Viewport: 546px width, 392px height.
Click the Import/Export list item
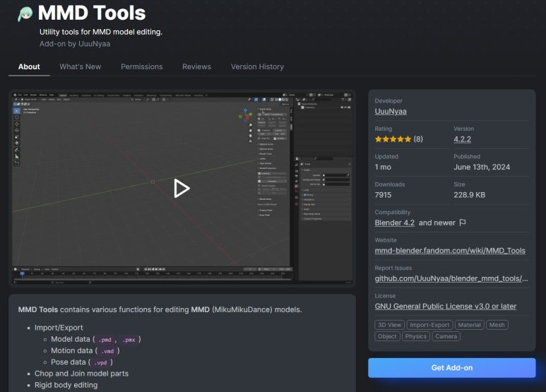point(59,328)
